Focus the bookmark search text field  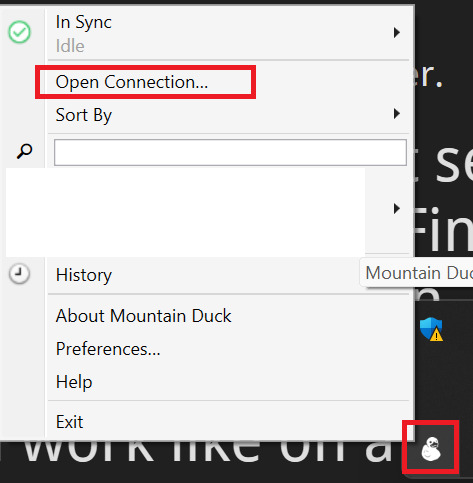(230, 153)
